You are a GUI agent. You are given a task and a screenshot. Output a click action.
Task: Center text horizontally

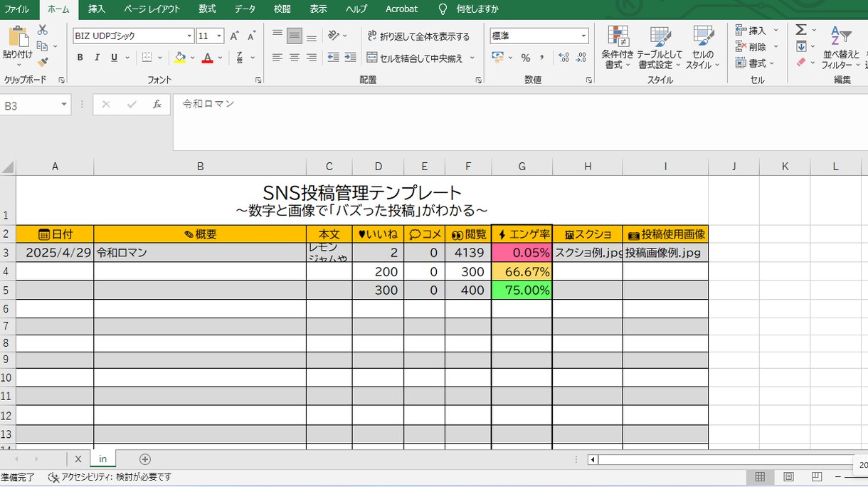(295, 58)
